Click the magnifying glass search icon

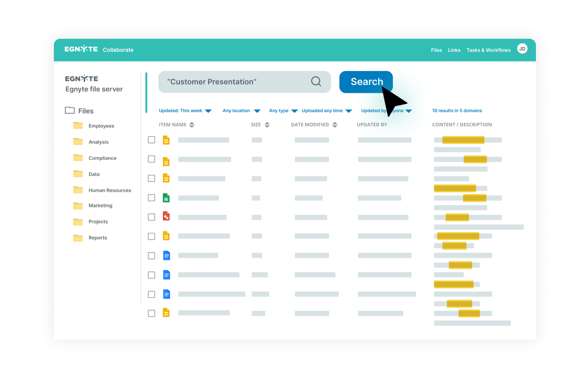coord(316,81)
